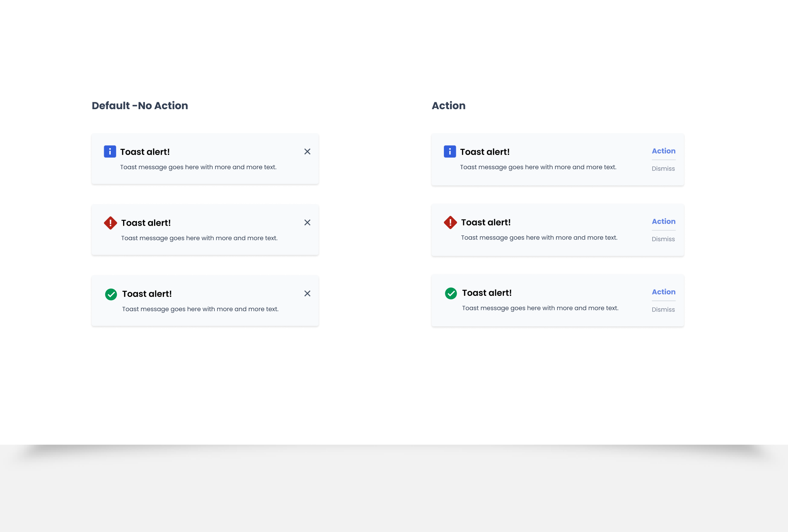Click Dismiss on the red error toast

663,239
